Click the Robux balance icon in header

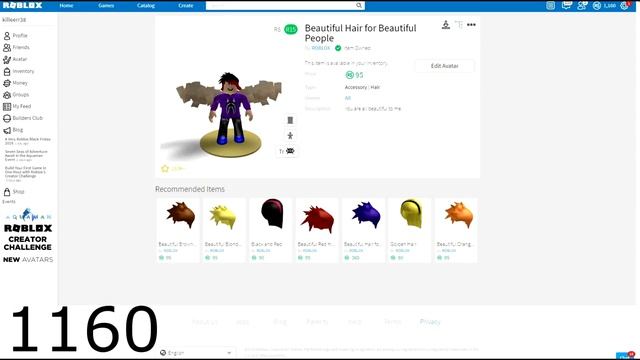point(597,5)
